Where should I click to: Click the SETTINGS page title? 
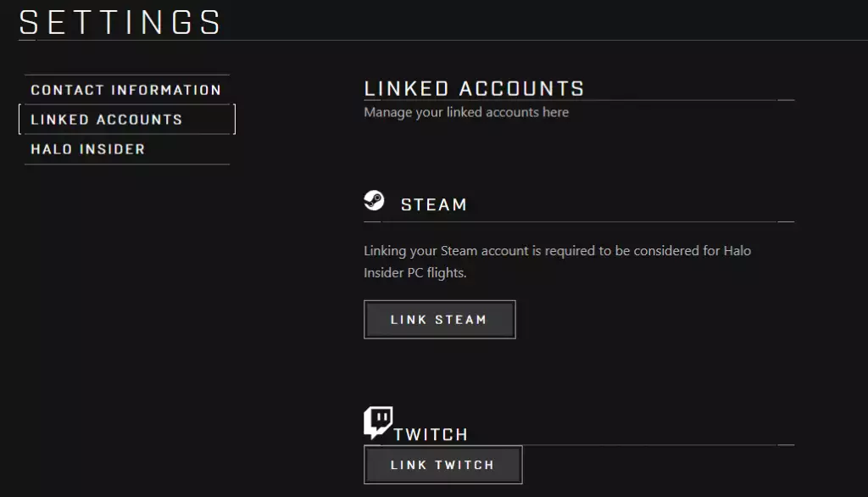point(120,22)
